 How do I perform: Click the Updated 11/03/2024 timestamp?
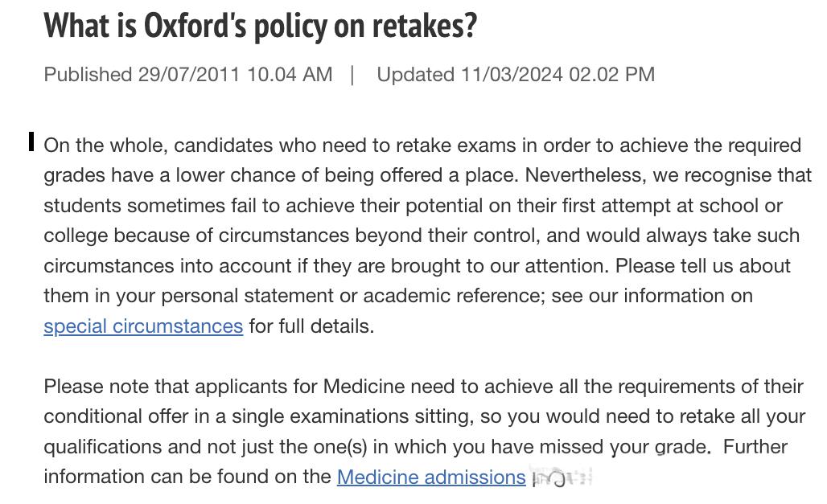pos(516,74)
